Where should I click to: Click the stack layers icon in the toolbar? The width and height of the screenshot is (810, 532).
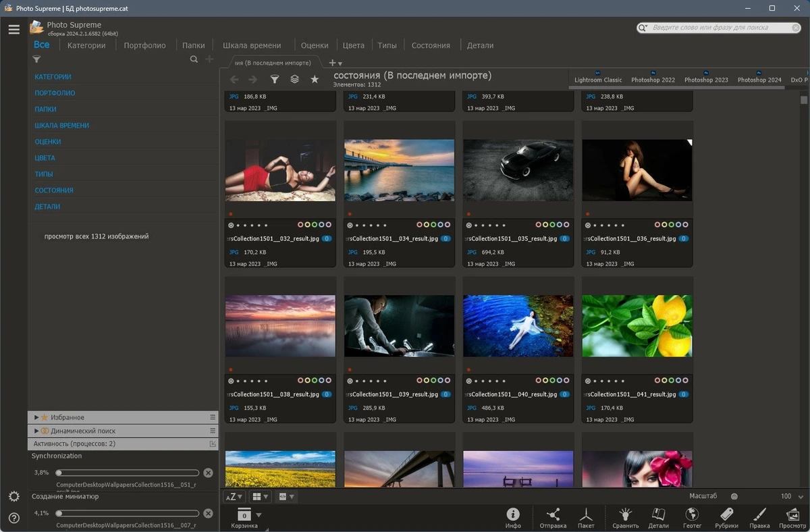click(294, 80)
